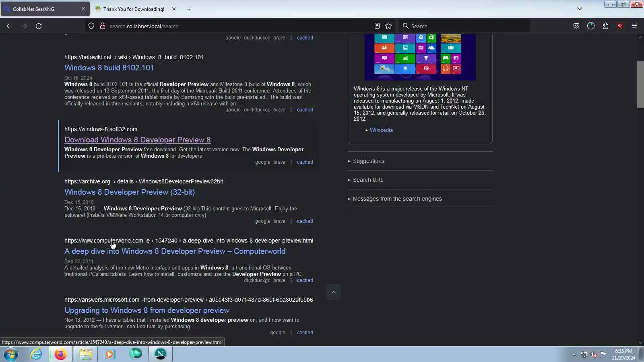Open the uBlock Origin extension popup

(x=620, y=26)
